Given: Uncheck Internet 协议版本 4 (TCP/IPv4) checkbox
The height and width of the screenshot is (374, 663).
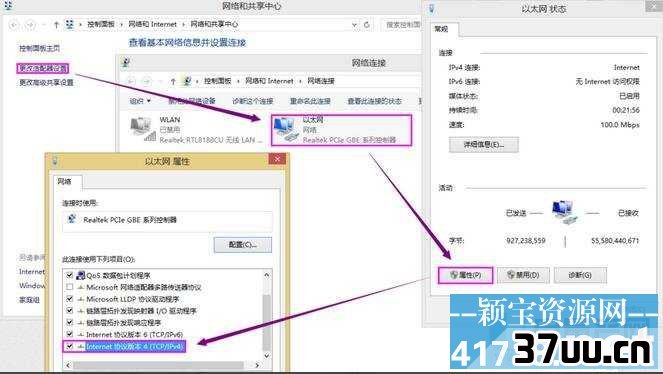Looking at the screenshot, I should coord(70,347).
